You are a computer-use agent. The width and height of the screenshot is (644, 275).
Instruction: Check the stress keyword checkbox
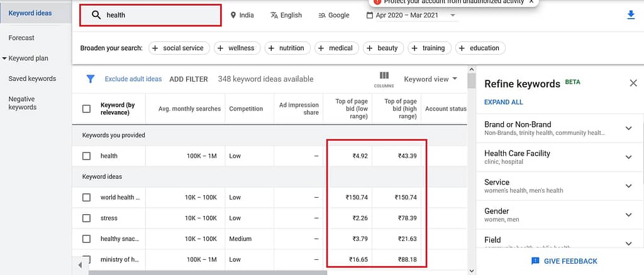click(x=86, y=218)
